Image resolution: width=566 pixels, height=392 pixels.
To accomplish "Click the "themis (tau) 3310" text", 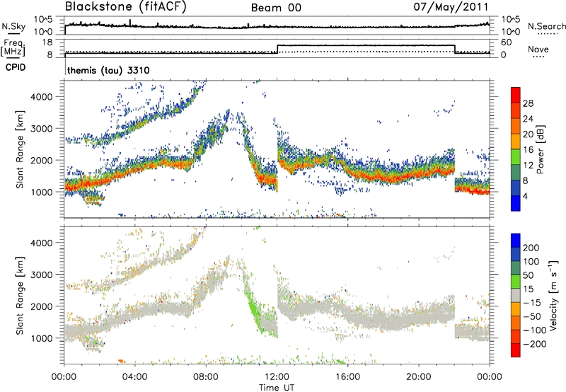I will [108, 70].
